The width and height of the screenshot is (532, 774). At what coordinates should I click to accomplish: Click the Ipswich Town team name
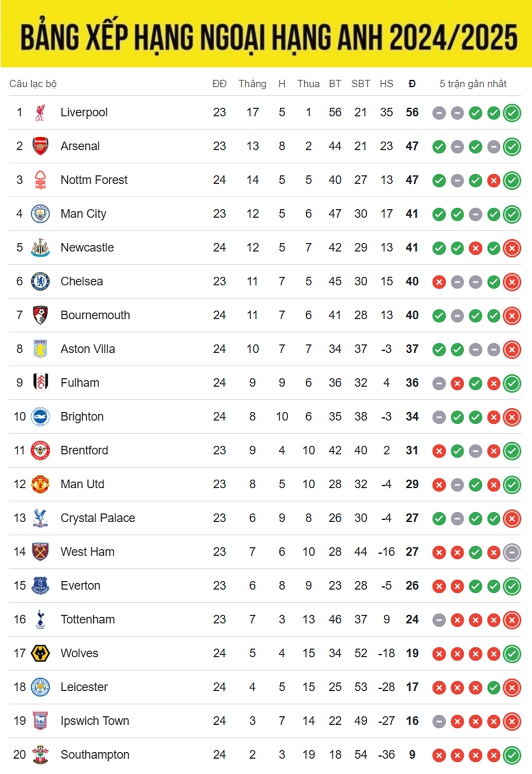[95, 720]
